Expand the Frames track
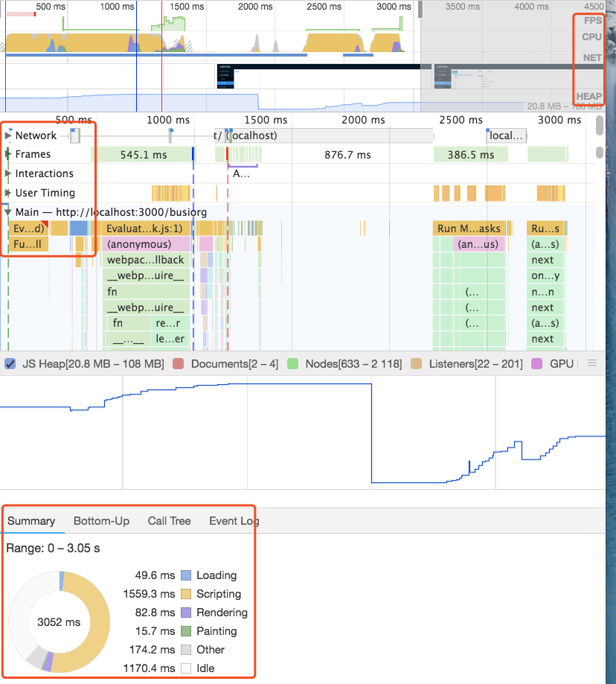616x684 pixels. click(8, 154)
